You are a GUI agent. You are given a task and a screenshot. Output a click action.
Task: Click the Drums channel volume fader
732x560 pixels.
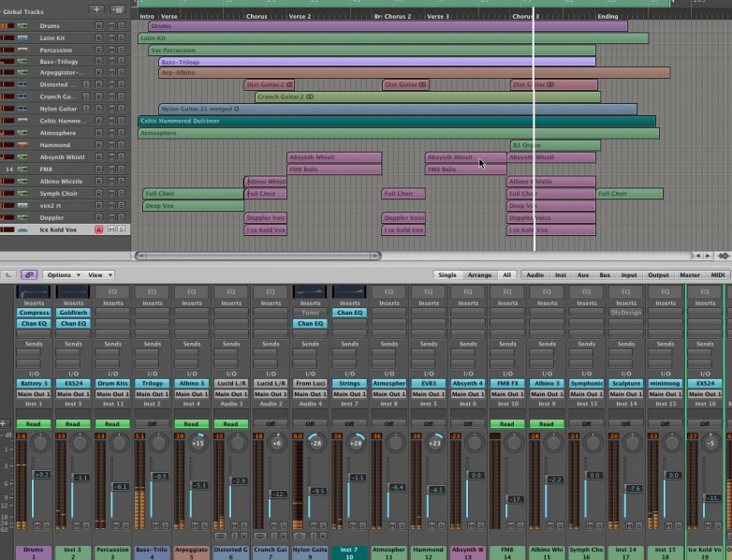coord(41,475)
